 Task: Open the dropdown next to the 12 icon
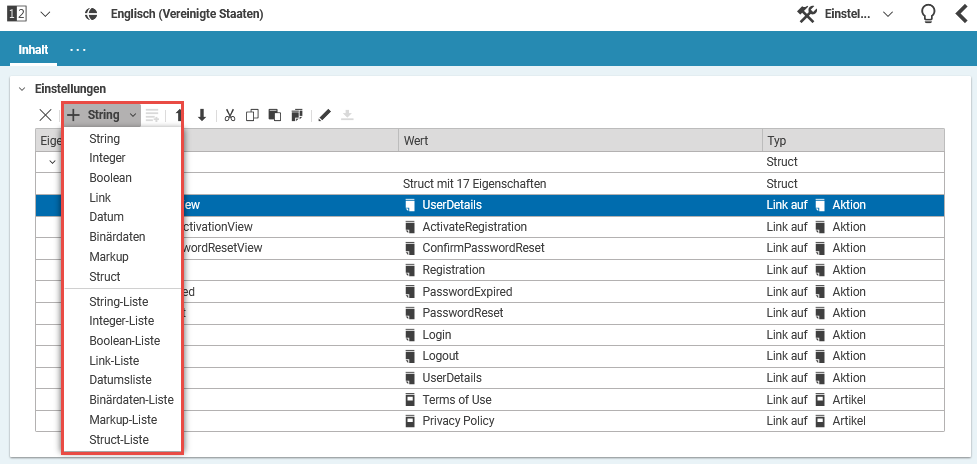[x=45, y=15]
